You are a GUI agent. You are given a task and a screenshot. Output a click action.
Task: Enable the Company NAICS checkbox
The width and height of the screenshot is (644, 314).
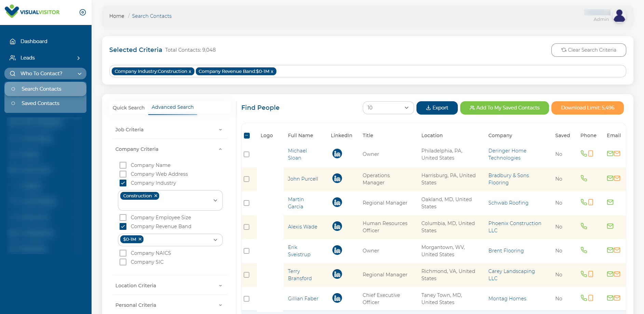click(123, 253)
